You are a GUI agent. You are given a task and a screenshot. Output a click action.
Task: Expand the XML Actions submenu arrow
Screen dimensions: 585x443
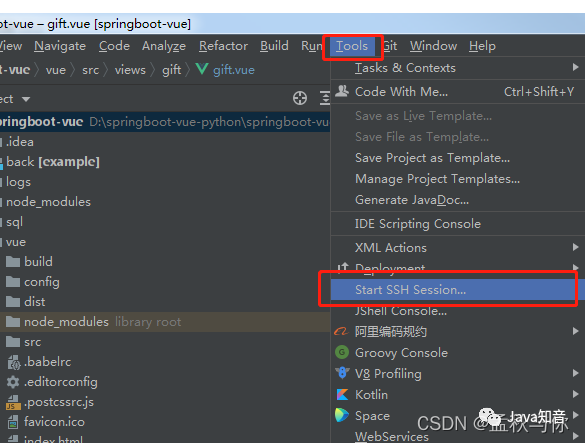pos(575,247)
